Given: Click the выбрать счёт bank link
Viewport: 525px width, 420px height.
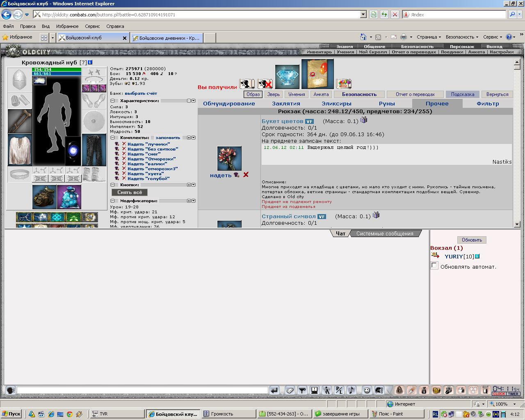Looking at the screenshot, I should (x=141, y=94).
